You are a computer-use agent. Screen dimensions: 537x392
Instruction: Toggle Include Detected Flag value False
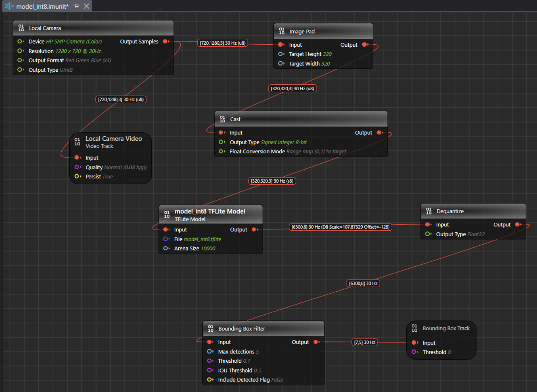pos(277,380)
